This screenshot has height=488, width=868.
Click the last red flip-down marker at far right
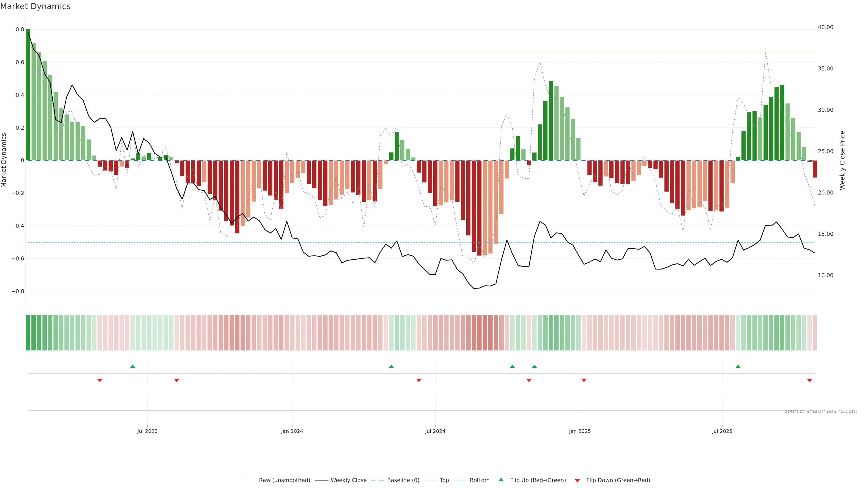click(809, 380)
